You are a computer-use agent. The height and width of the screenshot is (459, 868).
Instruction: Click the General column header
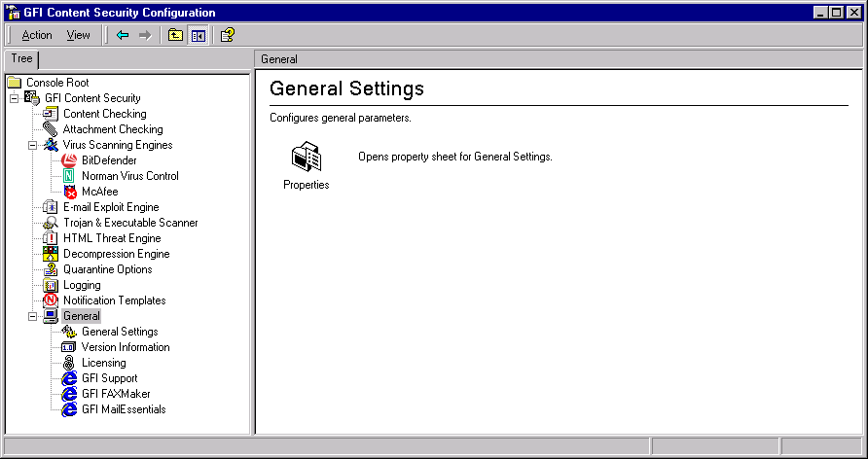[559, 59]
